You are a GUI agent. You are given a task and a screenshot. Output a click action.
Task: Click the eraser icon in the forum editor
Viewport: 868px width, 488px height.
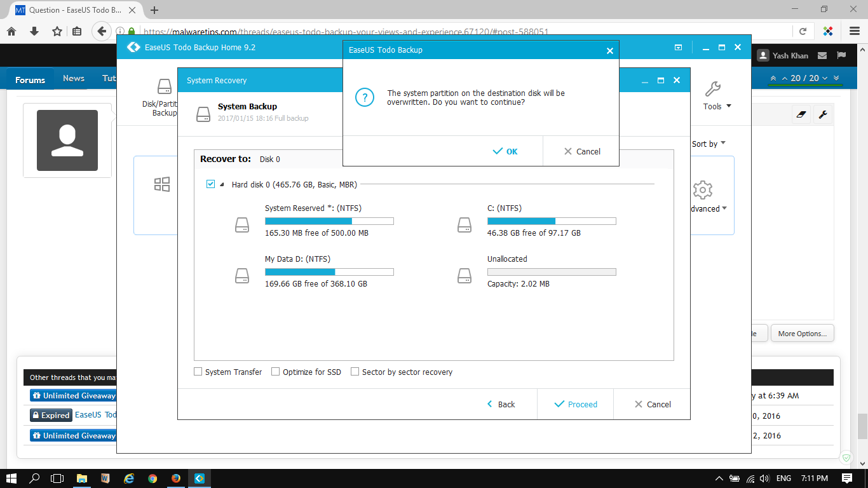(801, 114)
